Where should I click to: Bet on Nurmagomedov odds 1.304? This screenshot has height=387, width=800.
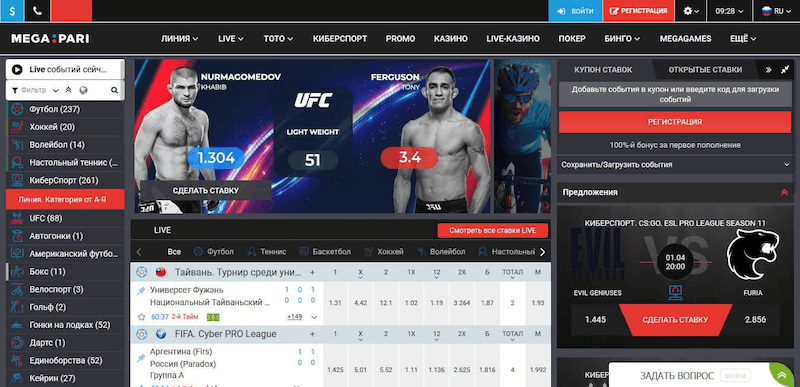tap(216, 158)
